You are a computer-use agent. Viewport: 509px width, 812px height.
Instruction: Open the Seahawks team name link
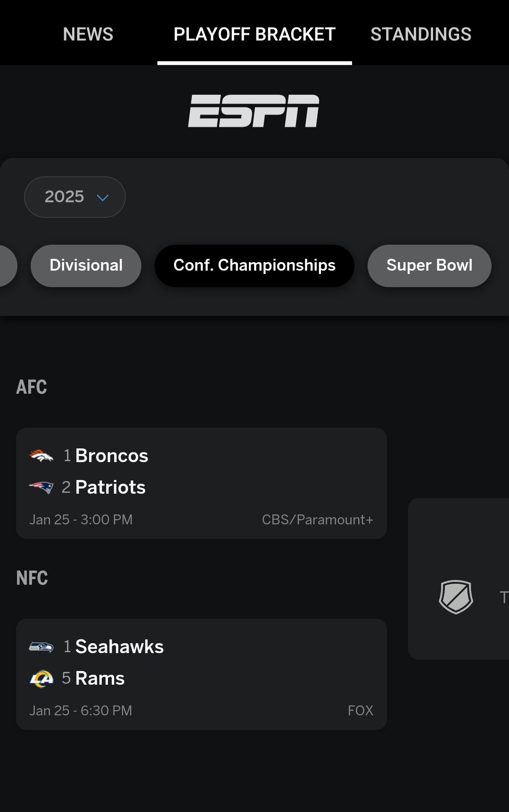pos(119,646)
